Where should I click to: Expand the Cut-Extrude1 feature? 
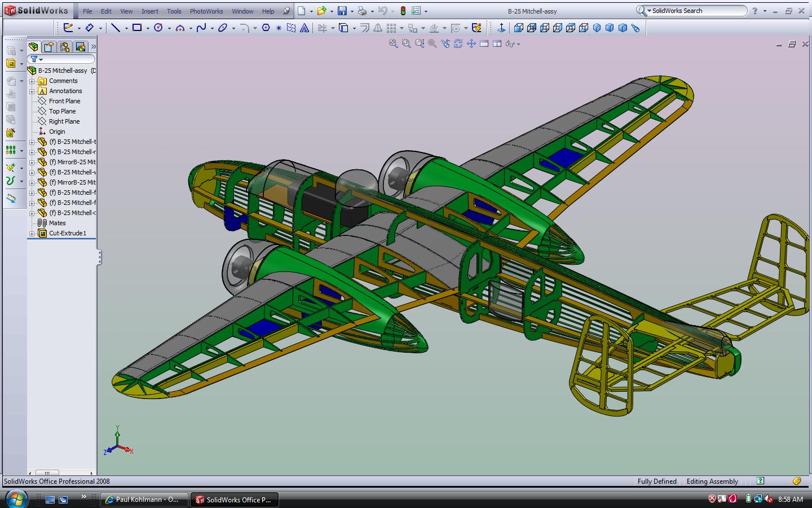tap(32, 233)
